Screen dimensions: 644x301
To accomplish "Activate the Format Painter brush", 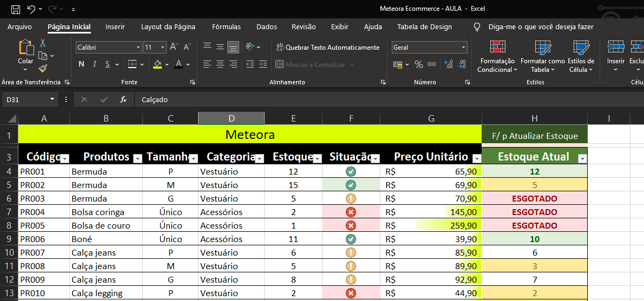I will 43,69.
